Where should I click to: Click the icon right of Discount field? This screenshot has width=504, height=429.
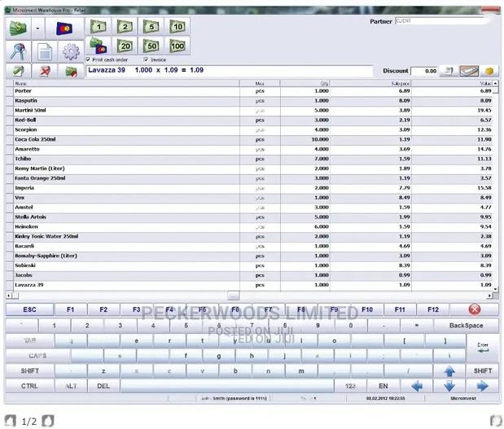pyautogui.click(x=449, y=71)
